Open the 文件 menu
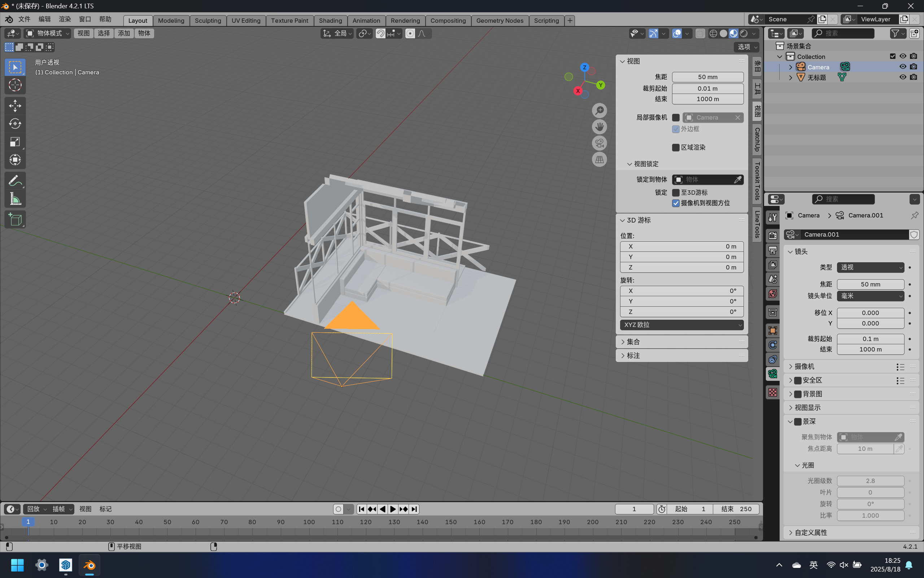The height and width of the screenshot is (578, 924). point(24,20)
